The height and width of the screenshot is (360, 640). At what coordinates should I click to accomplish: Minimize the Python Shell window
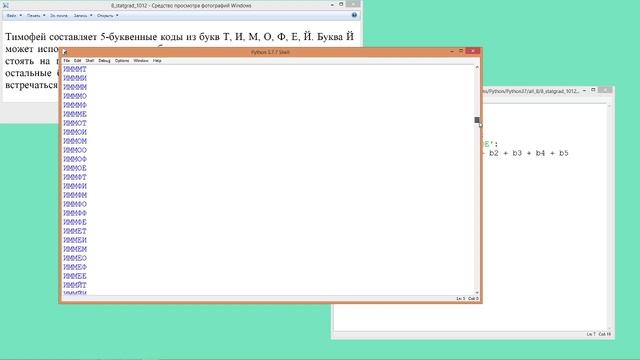(452, 51)
